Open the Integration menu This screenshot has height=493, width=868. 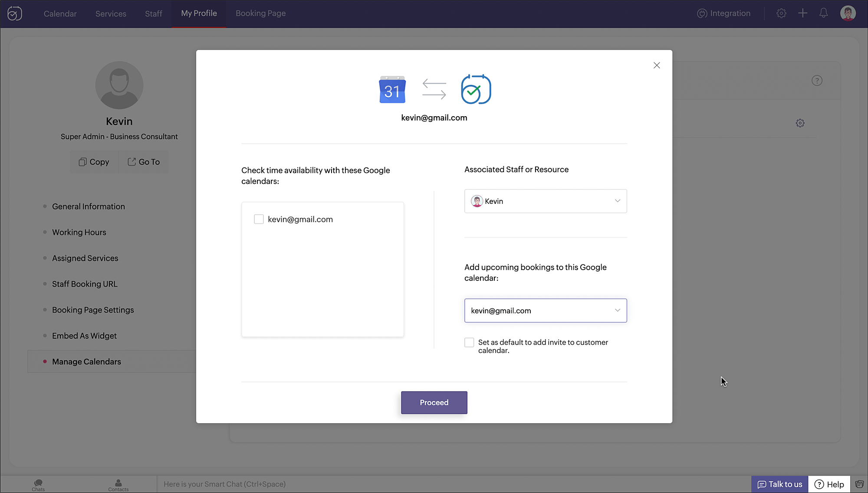[x=723, y=13]
